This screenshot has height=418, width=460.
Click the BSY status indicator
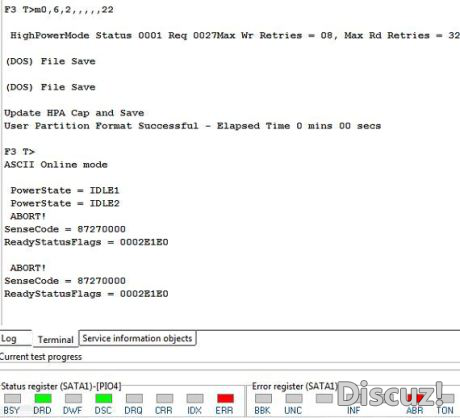point(12,398)
